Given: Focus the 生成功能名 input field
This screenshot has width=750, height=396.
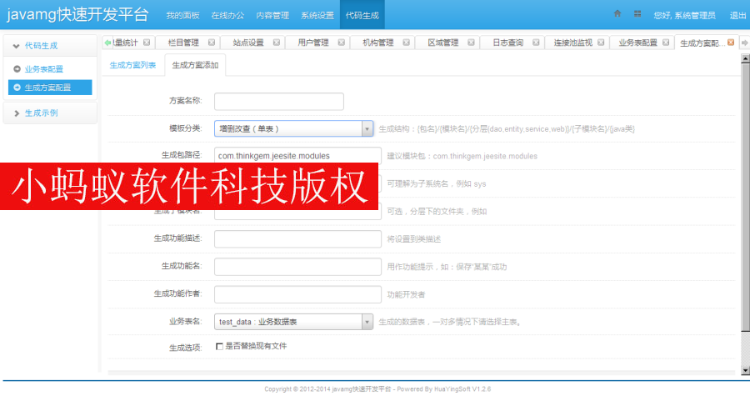Looking at the screenshot, I should [x=298, y=267].
